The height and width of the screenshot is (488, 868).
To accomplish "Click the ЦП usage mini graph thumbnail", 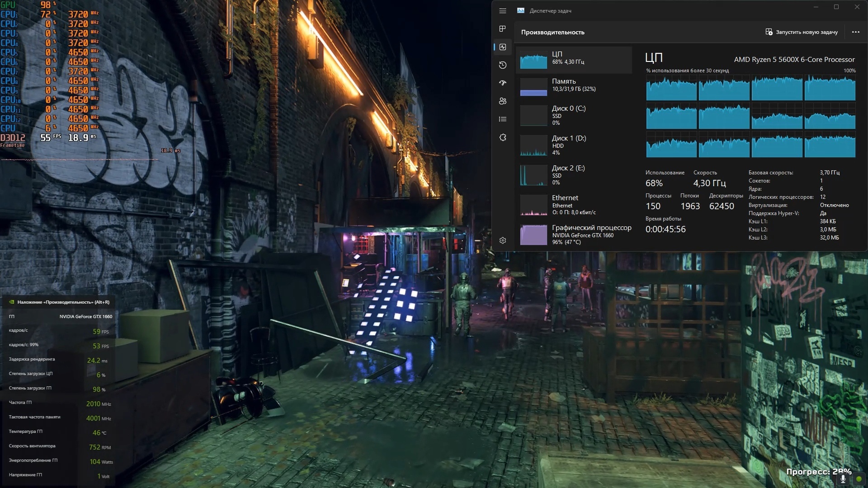I will click(x=533, y=60).
